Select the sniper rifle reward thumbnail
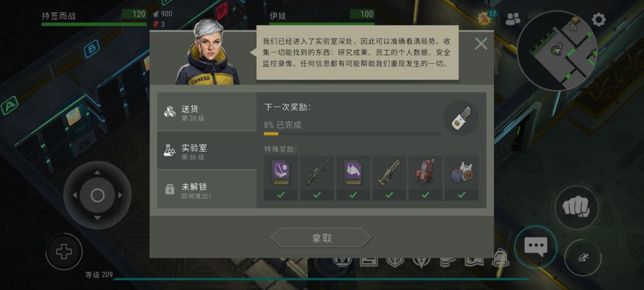Image resolution: width=644 pixels, height=290 pixels. (317, 172)
